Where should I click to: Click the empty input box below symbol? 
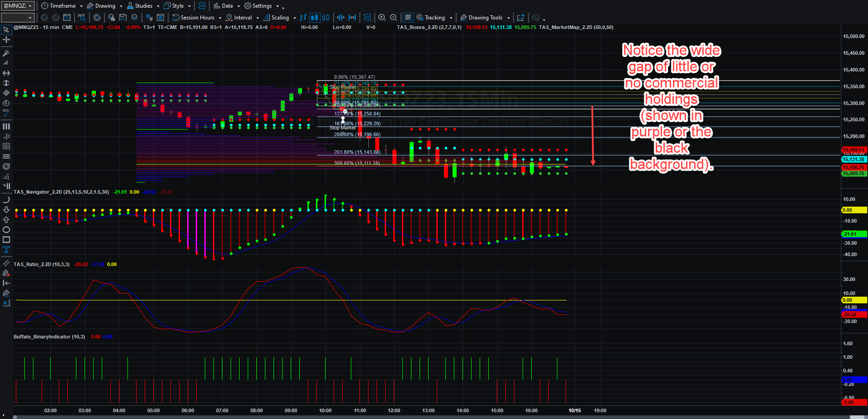point(18,18)
